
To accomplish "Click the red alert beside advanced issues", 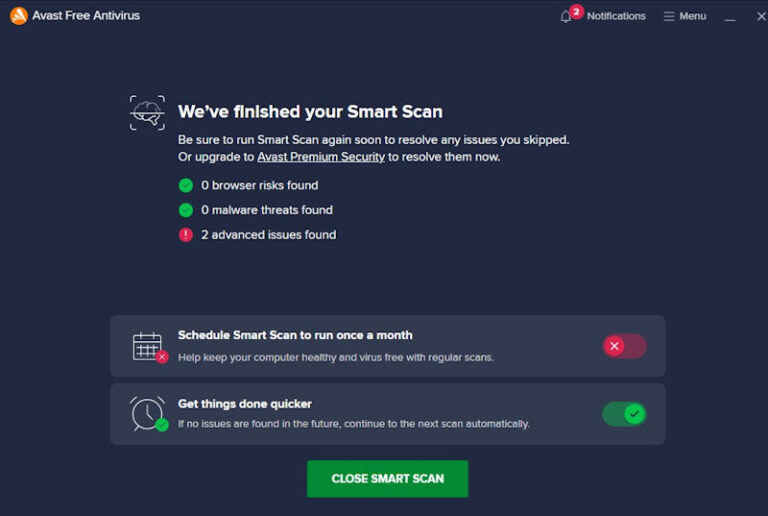I will point(185,235).
